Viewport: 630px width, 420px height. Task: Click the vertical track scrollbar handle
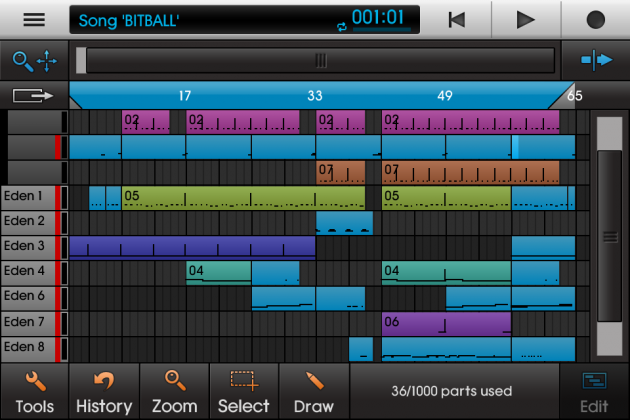(610, 236)
